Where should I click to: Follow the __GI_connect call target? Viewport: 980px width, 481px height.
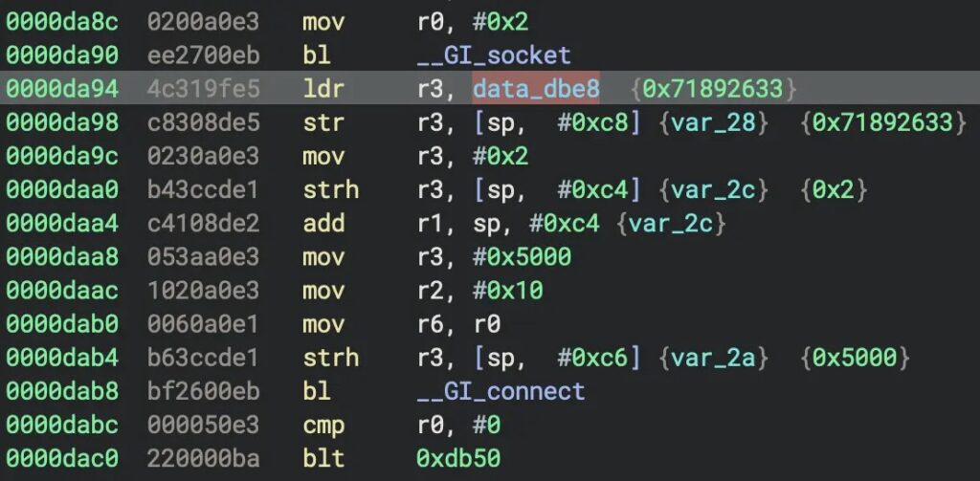pos(500,391)
